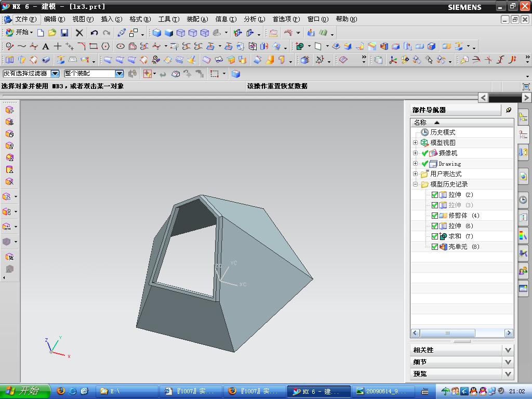
Task: Click Windows 开始 start button on taskbar
Action: tap(25, 391)
